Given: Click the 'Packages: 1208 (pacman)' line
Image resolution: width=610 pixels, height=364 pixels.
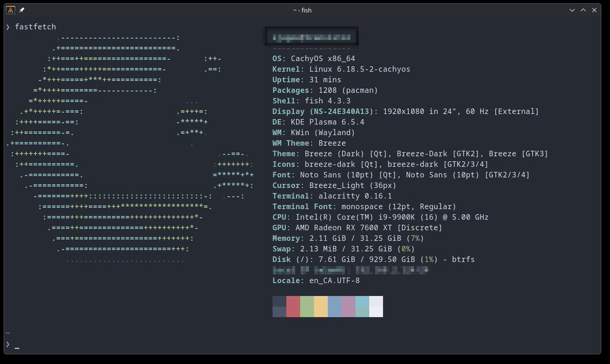Looking at the screenshot, I should 325,90.
